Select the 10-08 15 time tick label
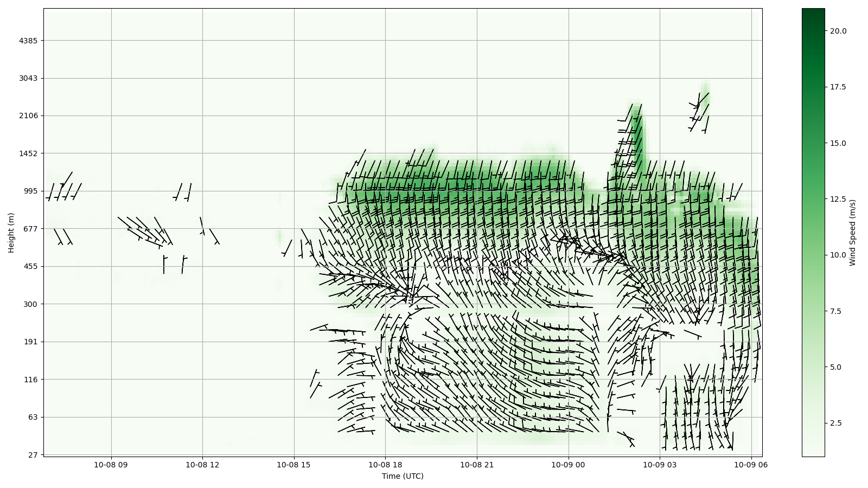This screenshot has height=488, width=868. pos(293,464)
